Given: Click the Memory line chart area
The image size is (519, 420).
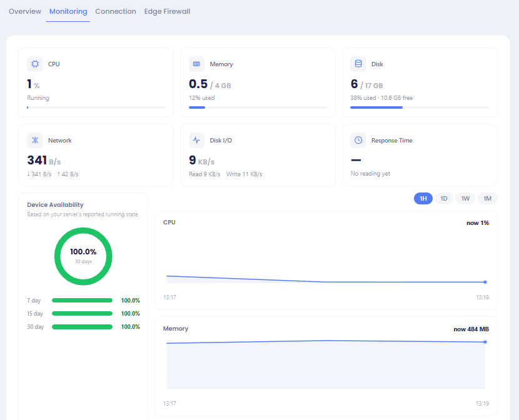Looking at the screenshot, I should point(326,364).
